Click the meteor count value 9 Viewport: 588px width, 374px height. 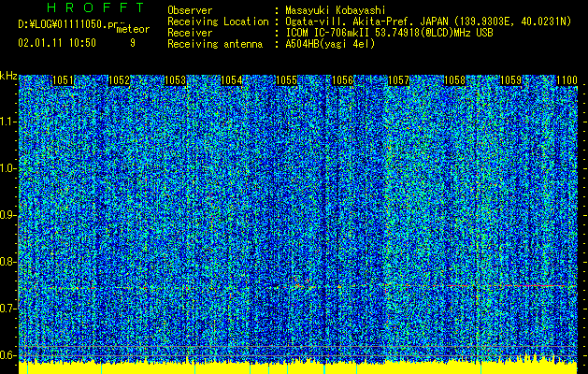point(133,43)
